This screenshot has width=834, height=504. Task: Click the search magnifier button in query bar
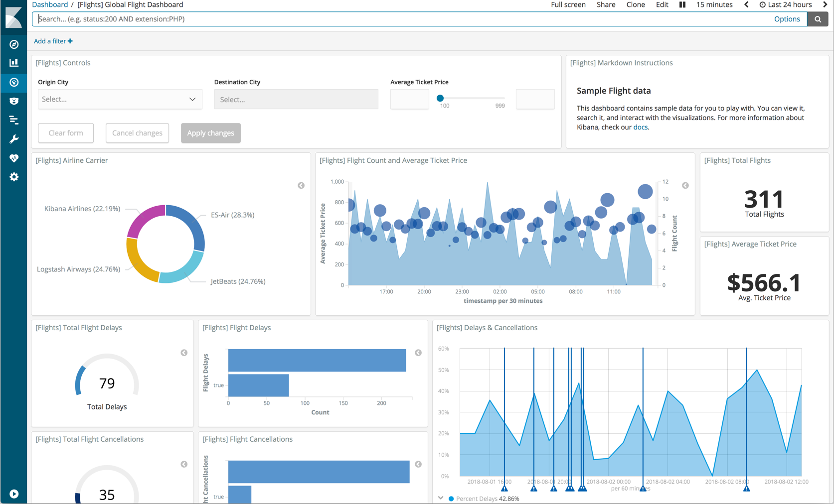[818, 19]
